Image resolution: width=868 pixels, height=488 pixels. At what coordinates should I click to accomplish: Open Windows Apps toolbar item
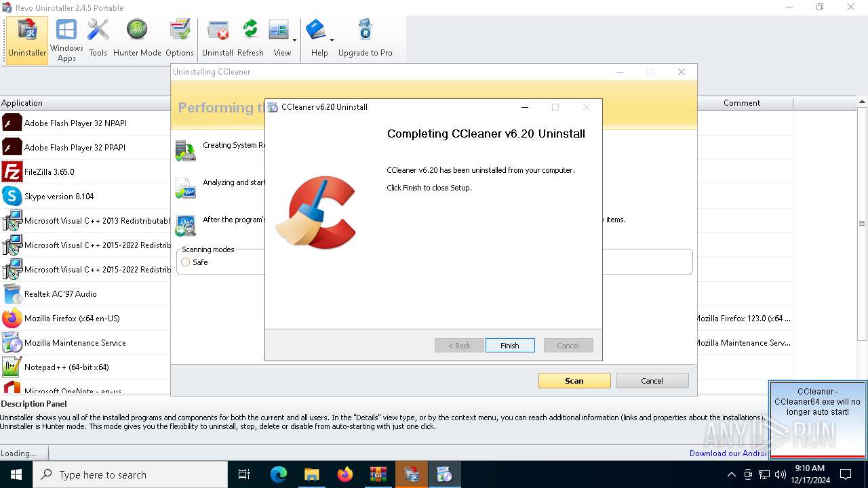(x=66, y=40)
